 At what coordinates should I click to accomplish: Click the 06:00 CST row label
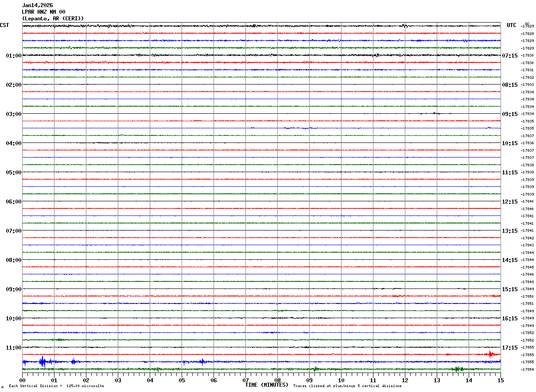tap(14, 202)
